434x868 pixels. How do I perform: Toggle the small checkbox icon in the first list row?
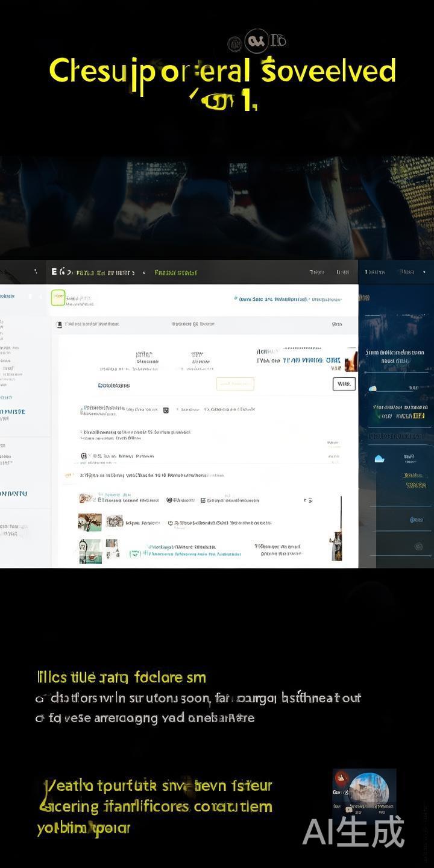click(166, 410)
